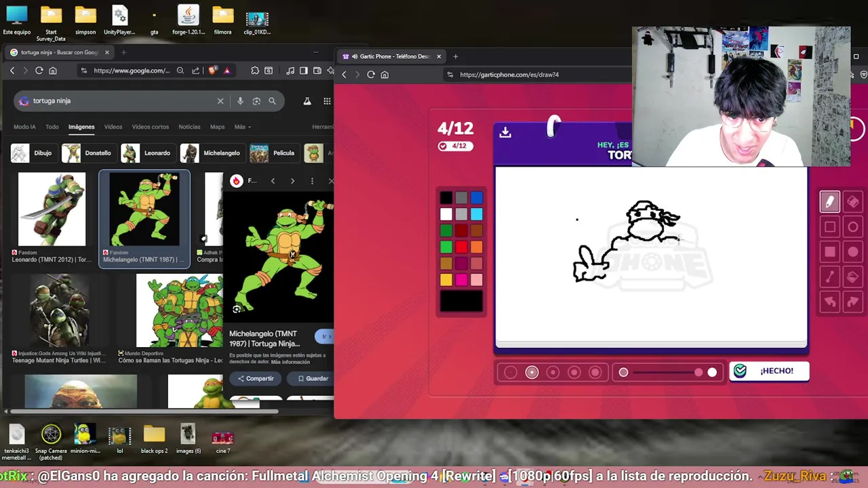Open the Noticias tab
The image size is (868, 488).
(x=189, y=127)
